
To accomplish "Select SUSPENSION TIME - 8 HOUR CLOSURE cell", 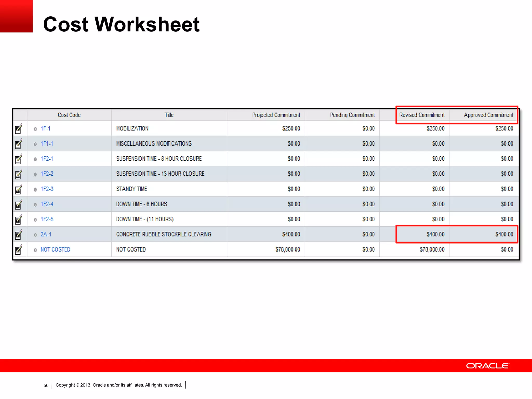I will pos(169,159).
